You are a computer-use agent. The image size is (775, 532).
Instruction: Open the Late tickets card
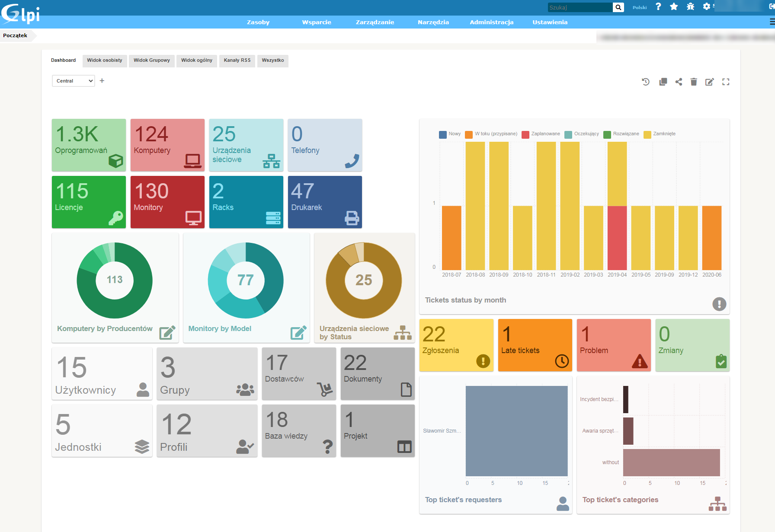(535, 345)
